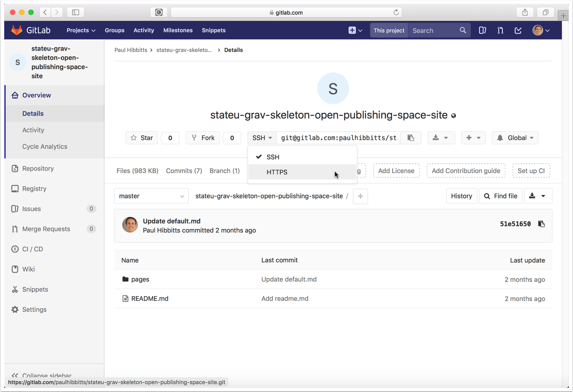Viewport: 573px width, 392px height.
Task: Star the project
Action: click(142, 137)
